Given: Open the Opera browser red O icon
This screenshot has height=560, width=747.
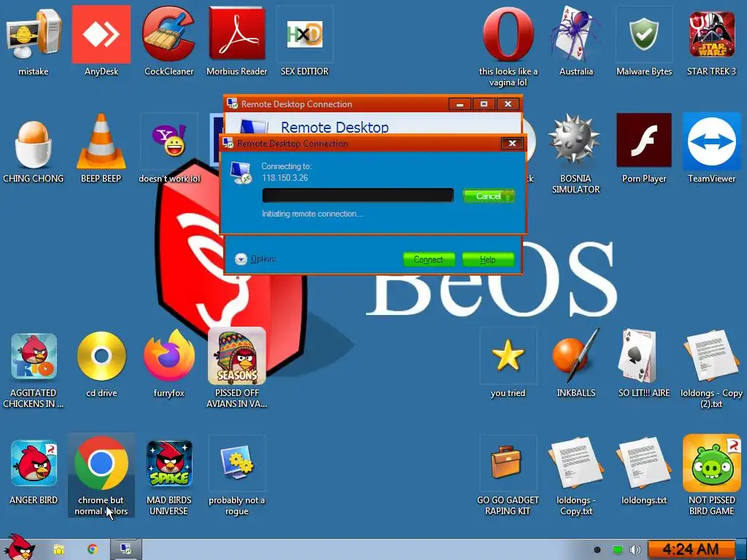Looking at the screenshot, I should click(508, 47).
